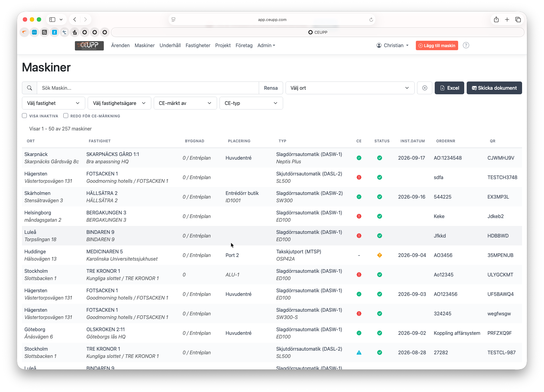
Task: Open the CE-typ dropdown
Action: 251,103
